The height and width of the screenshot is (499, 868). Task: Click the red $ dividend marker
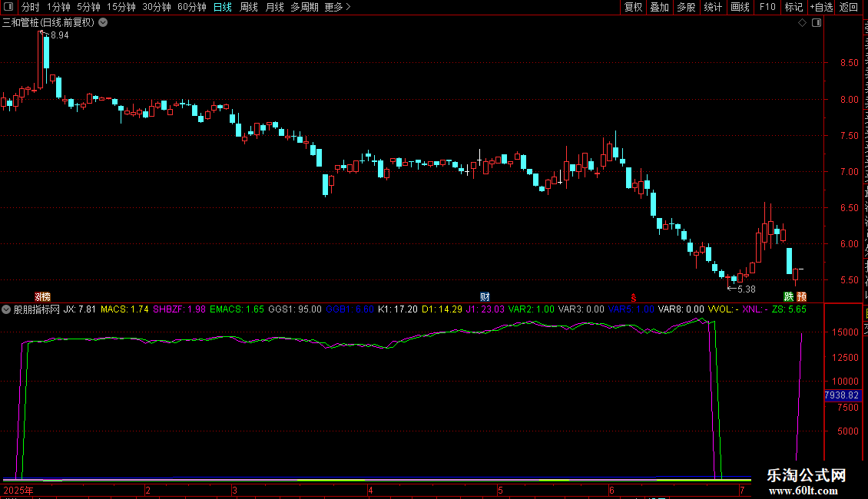tap(633, 298)
